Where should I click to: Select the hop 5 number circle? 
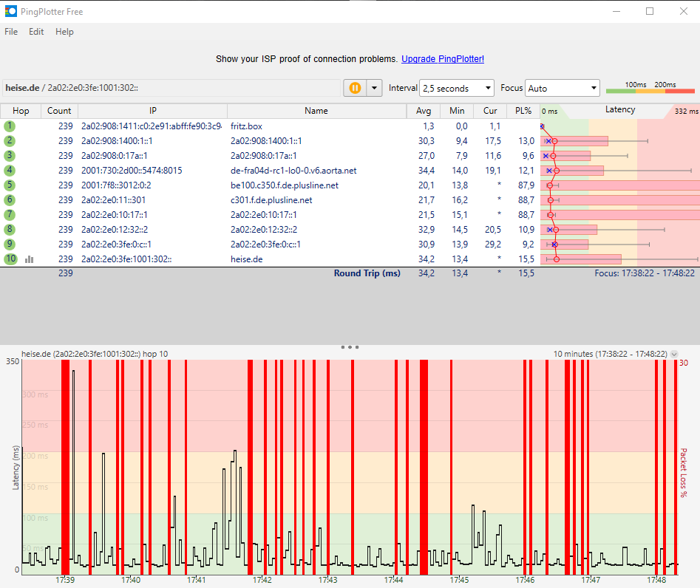10,185
